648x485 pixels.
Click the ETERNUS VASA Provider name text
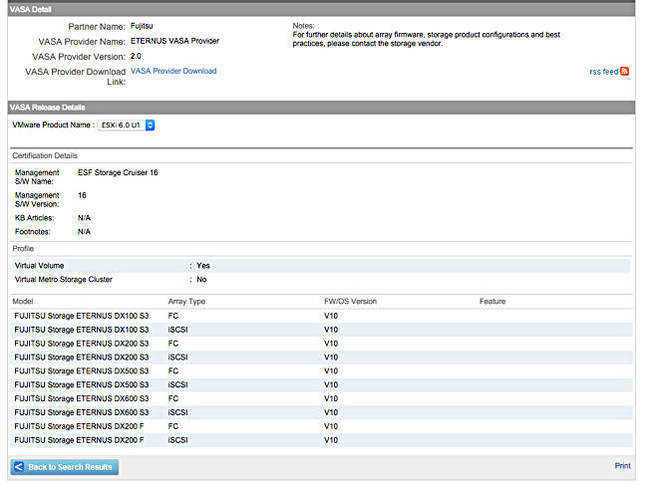point(175,41)
